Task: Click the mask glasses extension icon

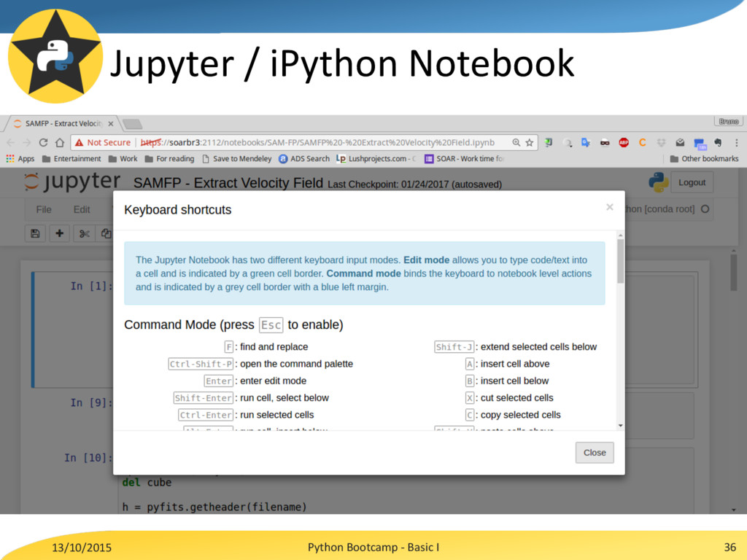Action: 605,142
